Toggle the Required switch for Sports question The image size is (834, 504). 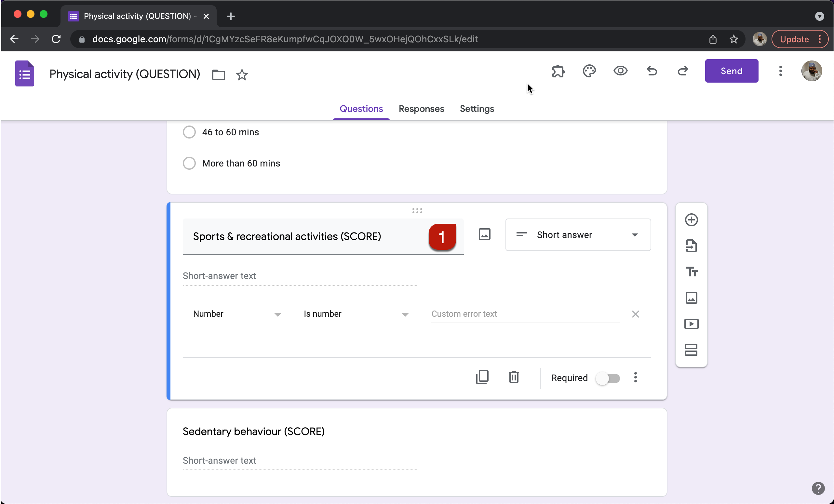pos(607,378)
